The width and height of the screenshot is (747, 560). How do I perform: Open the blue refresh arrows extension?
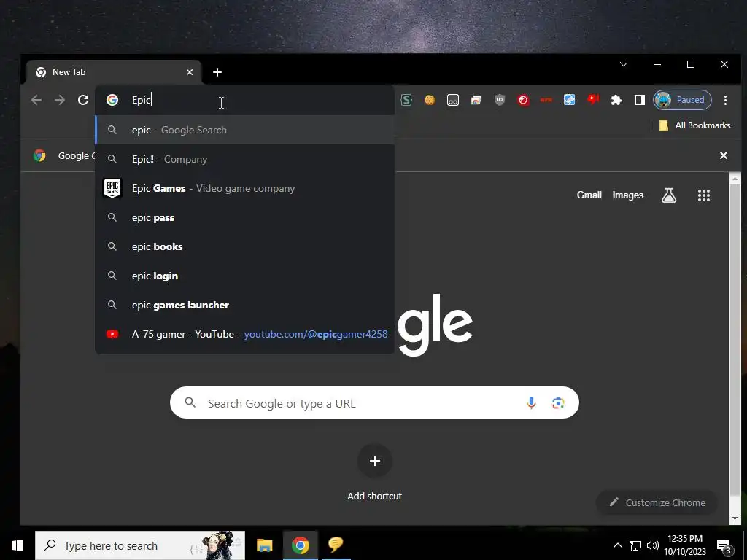point(569,99)
